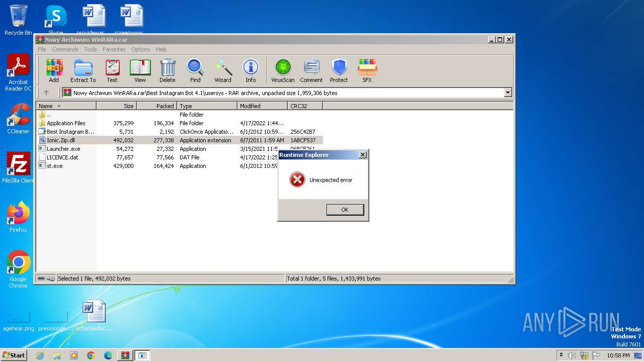Click OK in the Runtime Explorer dialog

click(x=345, y=210)
